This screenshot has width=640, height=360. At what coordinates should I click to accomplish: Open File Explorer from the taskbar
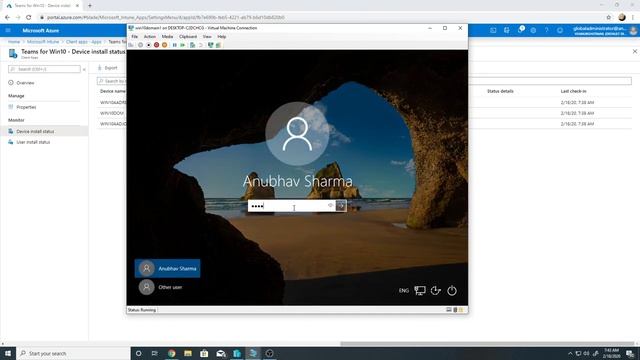pos(188,353)
